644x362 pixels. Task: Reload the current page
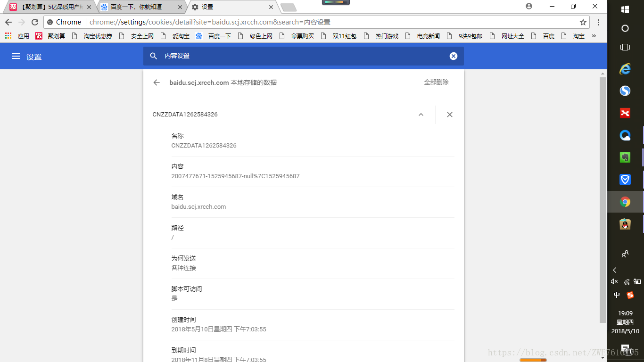tap(35, 22)
